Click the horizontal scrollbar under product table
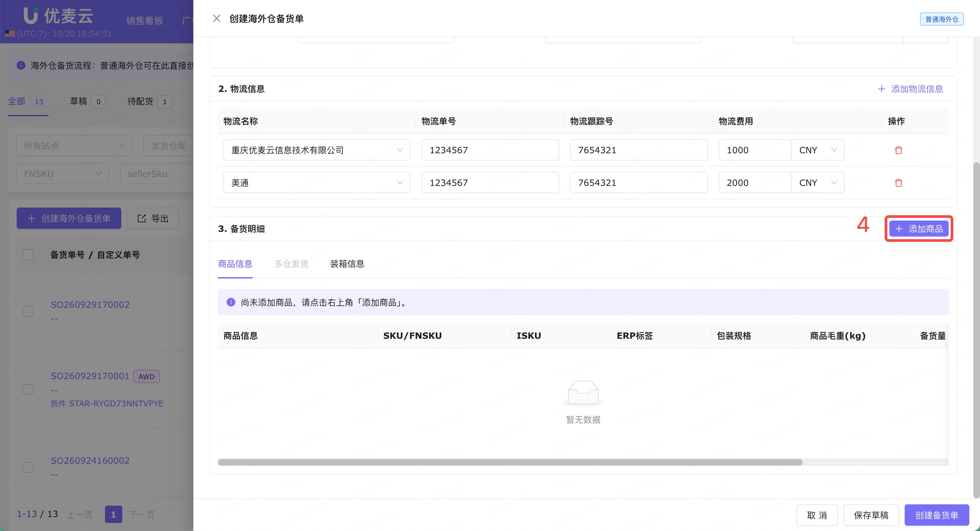 [x=510, y=462]
